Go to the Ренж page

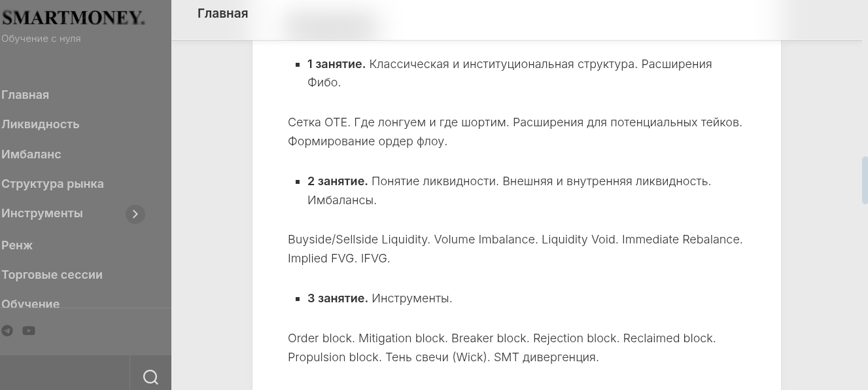coord(17,245)
